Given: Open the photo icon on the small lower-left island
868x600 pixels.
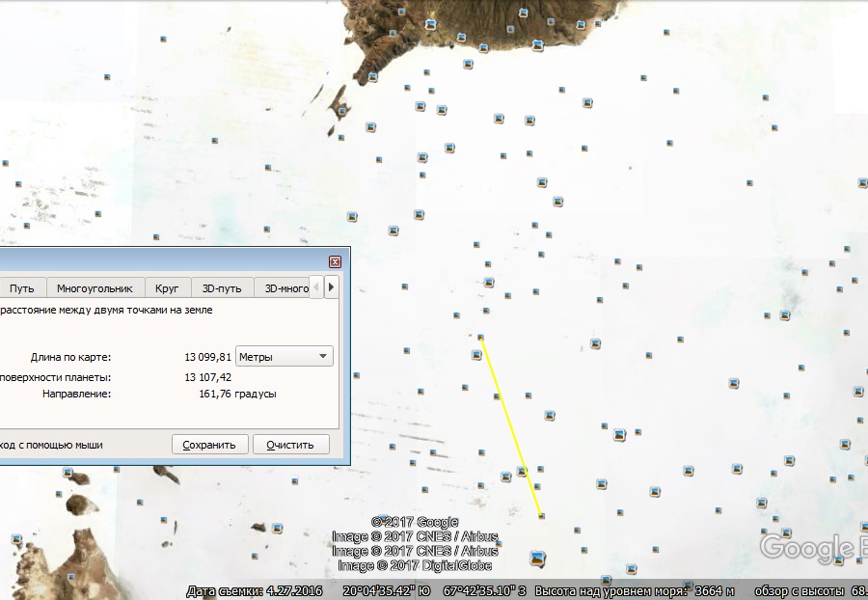Looking at the screenshot, I should pyautogui.click(x=68, y=473).
